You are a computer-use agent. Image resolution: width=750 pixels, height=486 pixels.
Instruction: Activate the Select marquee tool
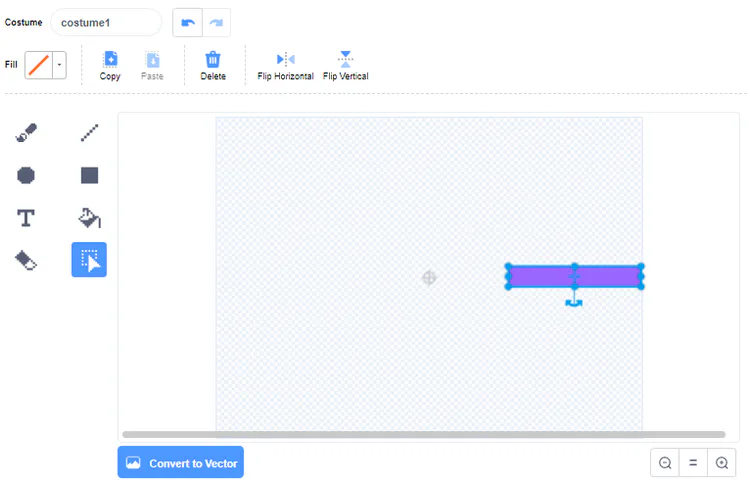click(x=89, y=260)
